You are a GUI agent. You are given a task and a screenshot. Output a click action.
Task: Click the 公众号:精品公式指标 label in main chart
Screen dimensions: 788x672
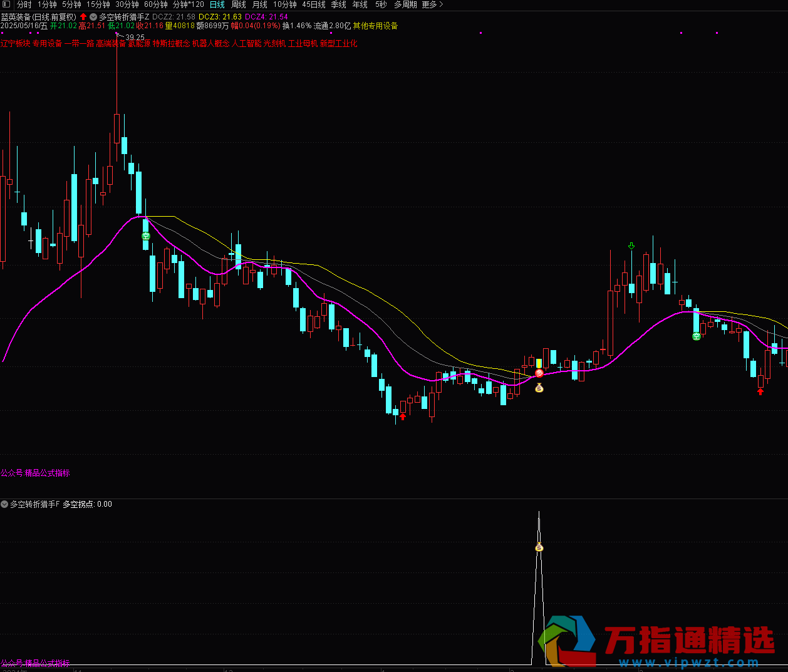pos(36,473)
